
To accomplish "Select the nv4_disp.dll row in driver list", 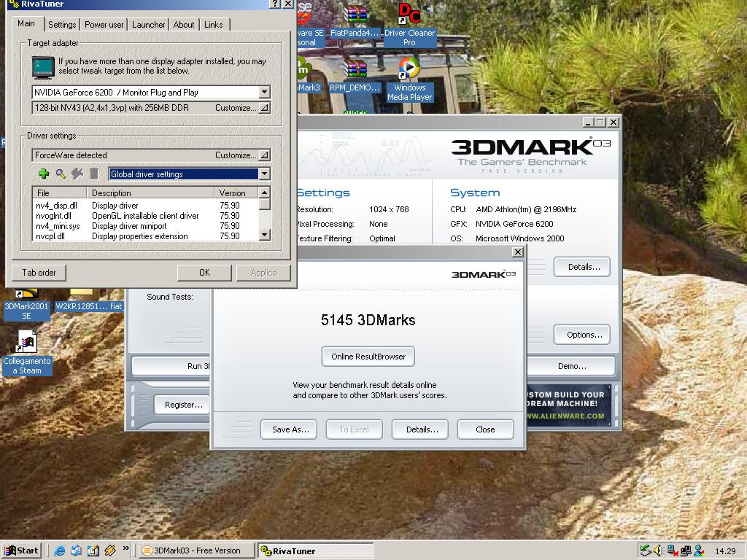I will pos(145,205).
